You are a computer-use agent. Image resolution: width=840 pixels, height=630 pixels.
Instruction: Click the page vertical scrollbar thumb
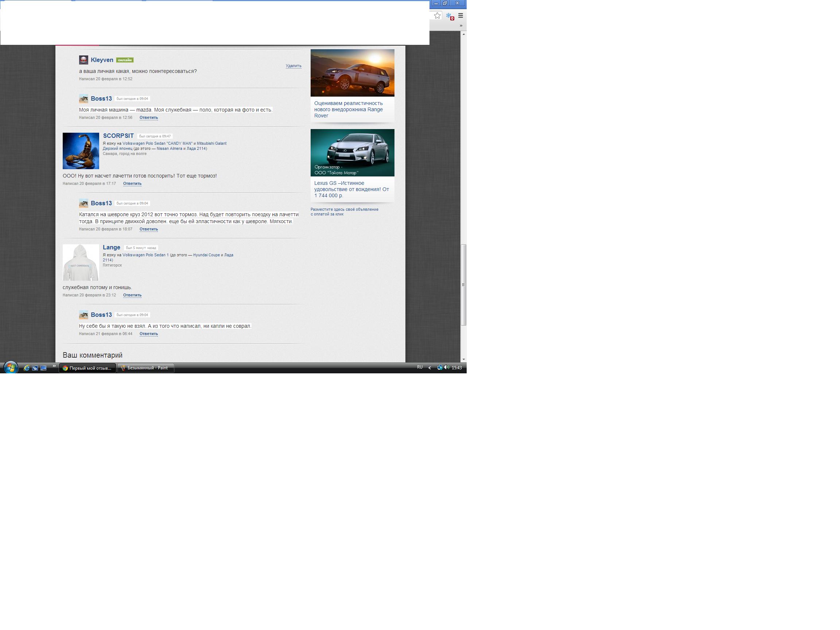click(x=463, y=285)
